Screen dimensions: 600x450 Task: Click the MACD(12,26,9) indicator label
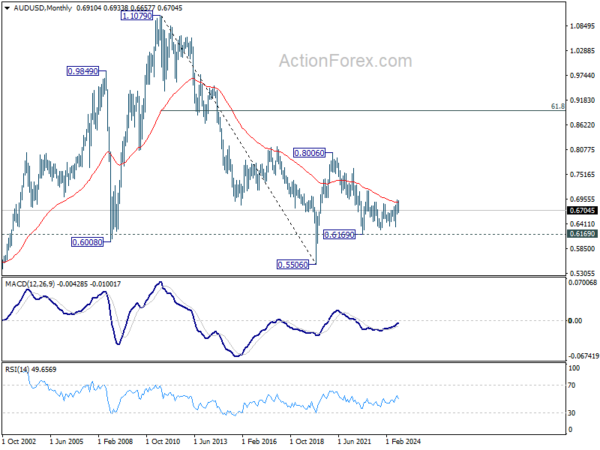(30, 284)
